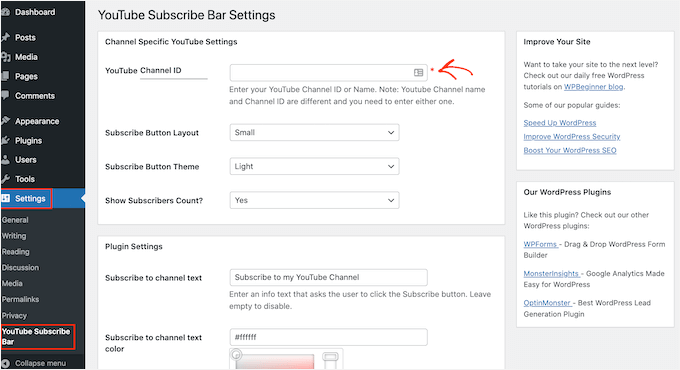Click the color picker circular handle
The image size is (680, 370).
pos(236,355)
